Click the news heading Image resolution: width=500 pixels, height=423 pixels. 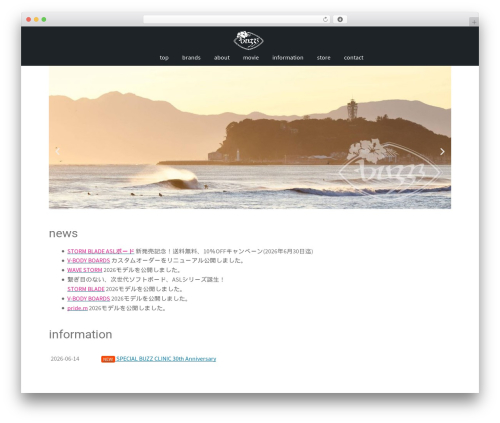click(63, 233)
